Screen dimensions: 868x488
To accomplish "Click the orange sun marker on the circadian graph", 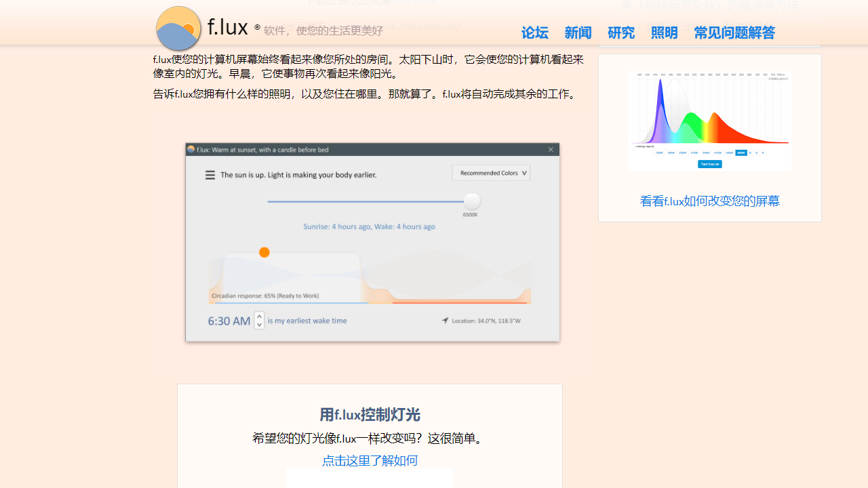I will tap(264, 252).
